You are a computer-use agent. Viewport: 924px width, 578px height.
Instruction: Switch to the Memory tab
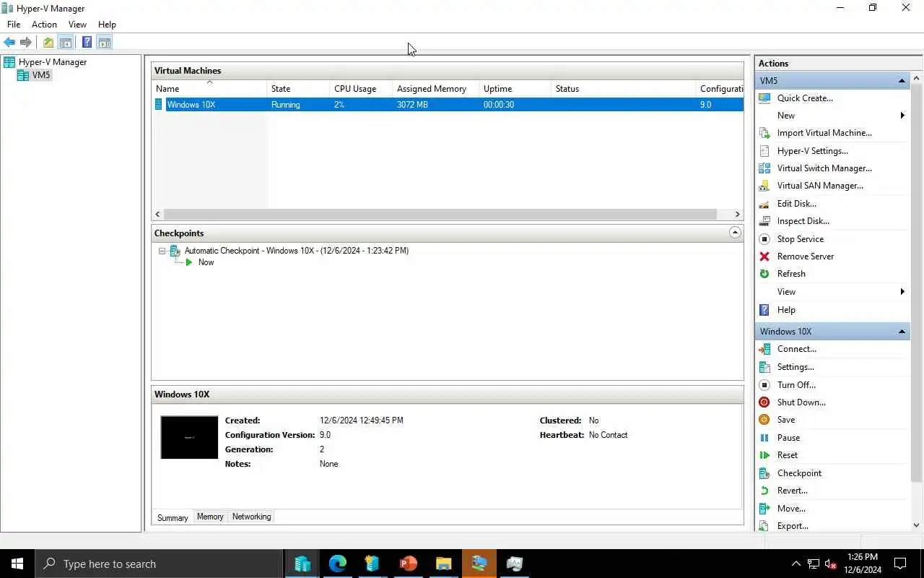coord(210,517)
